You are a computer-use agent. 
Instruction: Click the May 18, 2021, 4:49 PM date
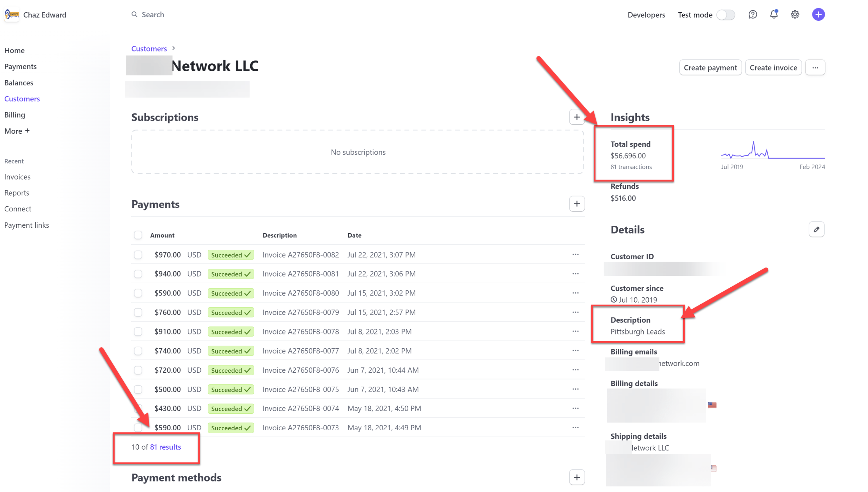[384, 428]
